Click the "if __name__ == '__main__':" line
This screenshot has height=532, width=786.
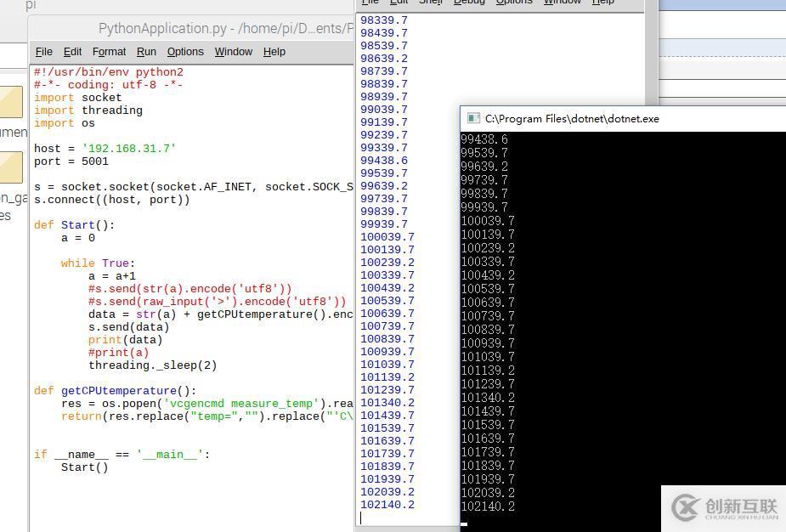pos(122,455)
